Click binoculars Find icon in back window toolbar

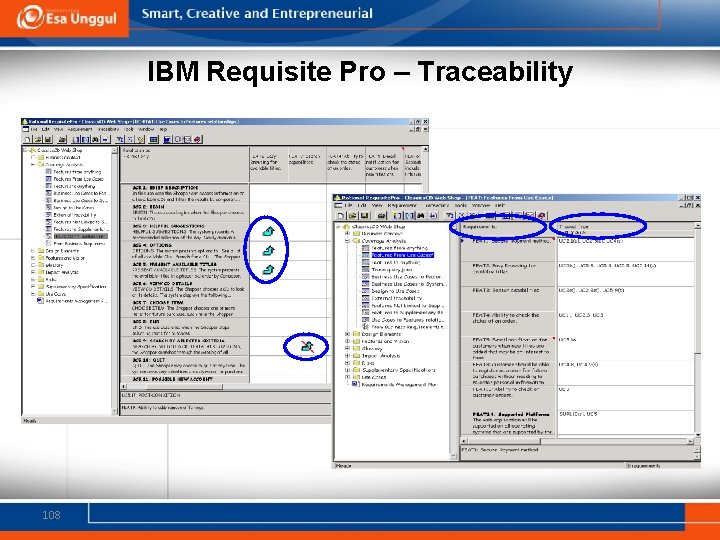(x=95, y=139)
